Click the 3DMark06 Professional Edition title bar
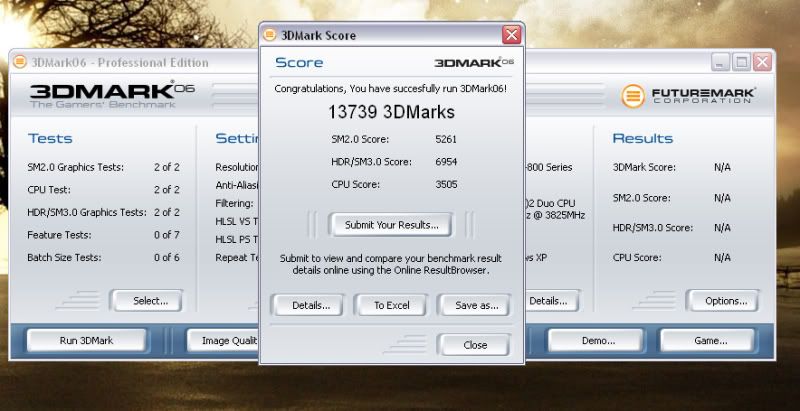 tap(391, 62)
